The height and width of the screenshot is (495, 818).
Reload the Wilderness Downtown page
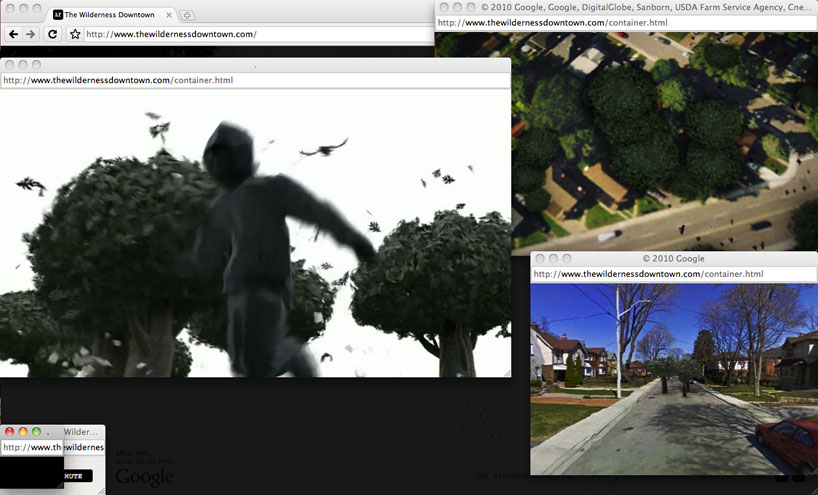53,34
